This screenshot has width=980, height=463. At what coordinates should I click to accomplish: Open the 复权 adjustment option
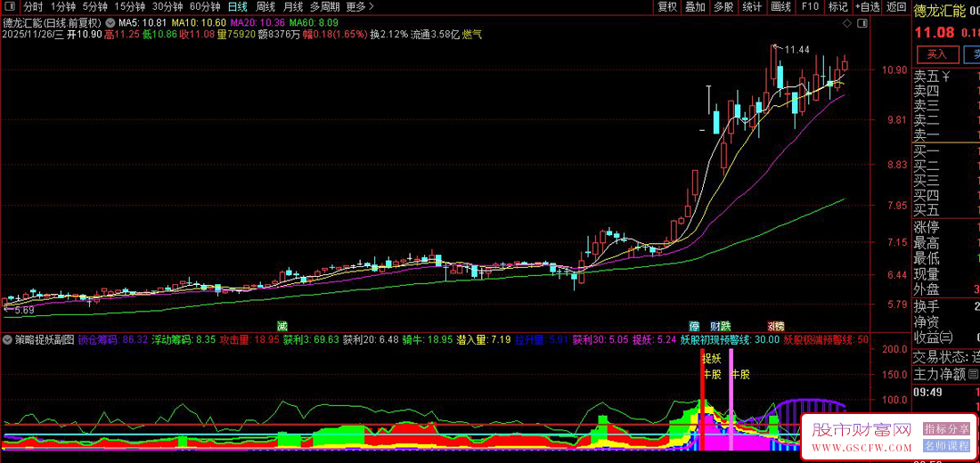click(x=667, y=7)
